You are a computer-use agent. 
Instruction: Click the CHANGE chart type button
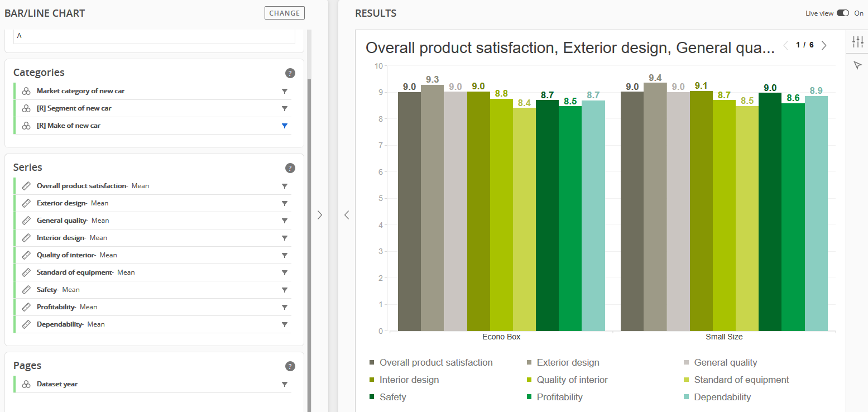point(285,13)
